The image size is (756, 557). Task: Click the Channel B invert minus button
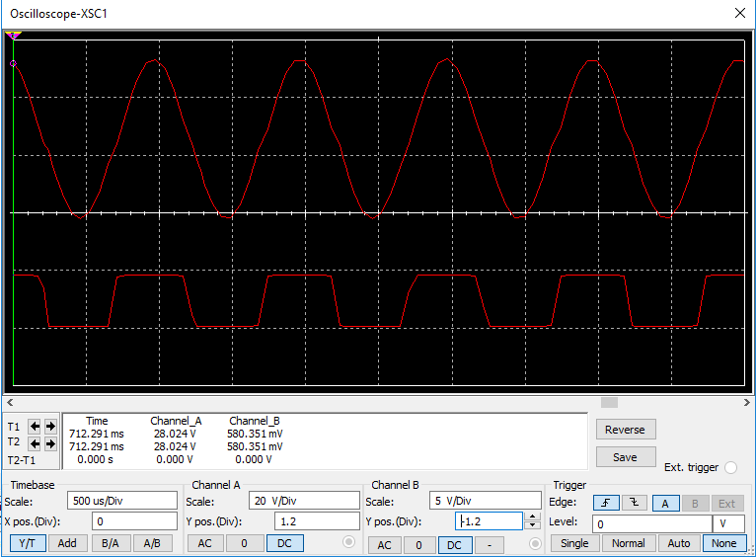tap(489, 544)
